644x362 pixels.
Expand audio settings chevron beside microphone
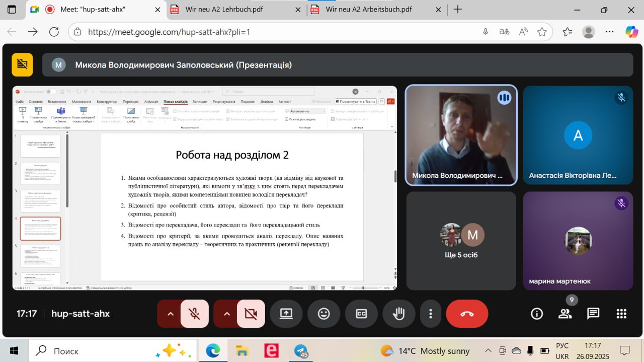point(171,314)
